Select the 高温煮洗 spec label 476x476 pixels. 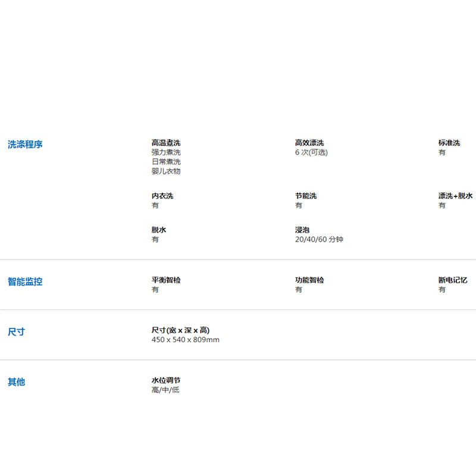pyautogui.click(x=166, y=143)
